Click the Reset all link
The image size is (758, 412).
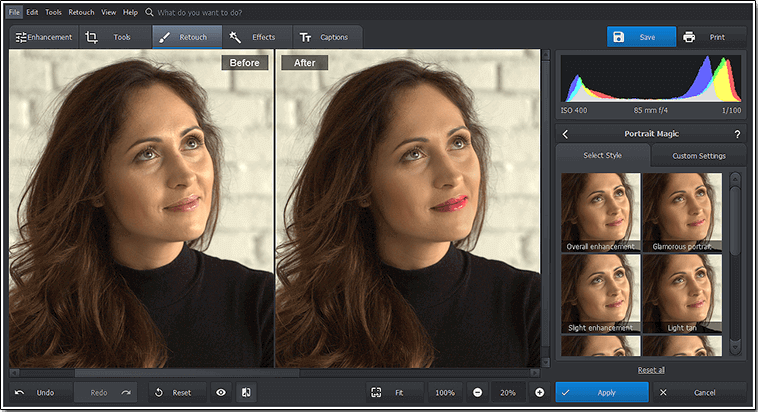651,370
